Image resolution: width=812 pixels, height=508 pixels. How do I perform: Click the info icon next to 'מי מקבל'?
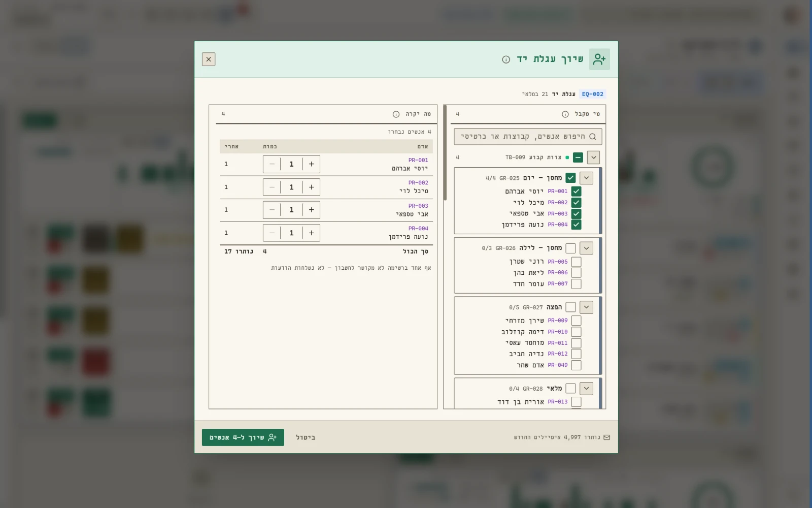[565, 114]
